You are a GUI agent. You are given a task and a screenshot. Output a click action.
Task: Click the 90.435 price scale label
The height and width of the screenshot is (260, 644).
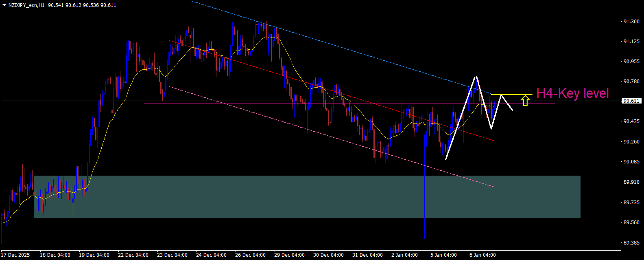[631, 122]
